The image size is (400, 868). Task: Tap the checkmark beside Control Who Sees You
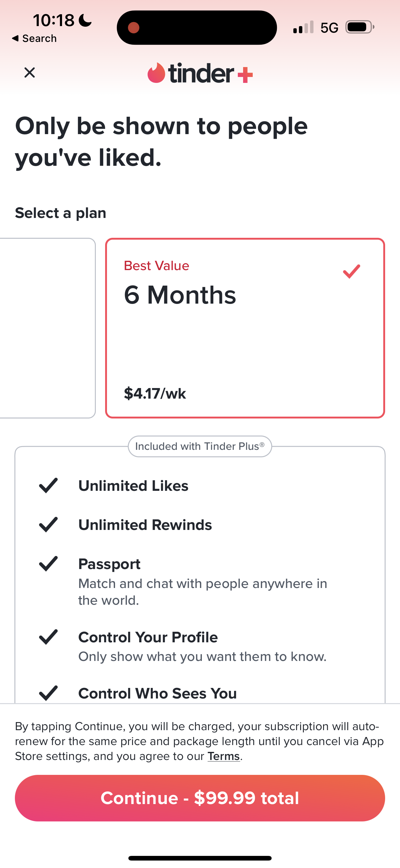48,693
